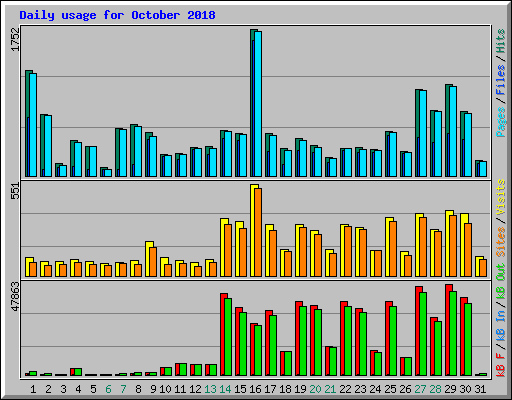Click day label '14' on the x-axis
The width and height of the screenshot is (512, 400).
pos(225,389)
